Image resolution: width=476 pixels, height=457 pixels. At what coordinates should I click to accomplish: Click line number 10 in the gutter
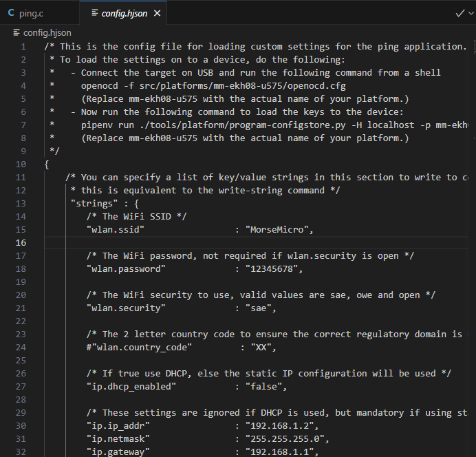(21, 164)
